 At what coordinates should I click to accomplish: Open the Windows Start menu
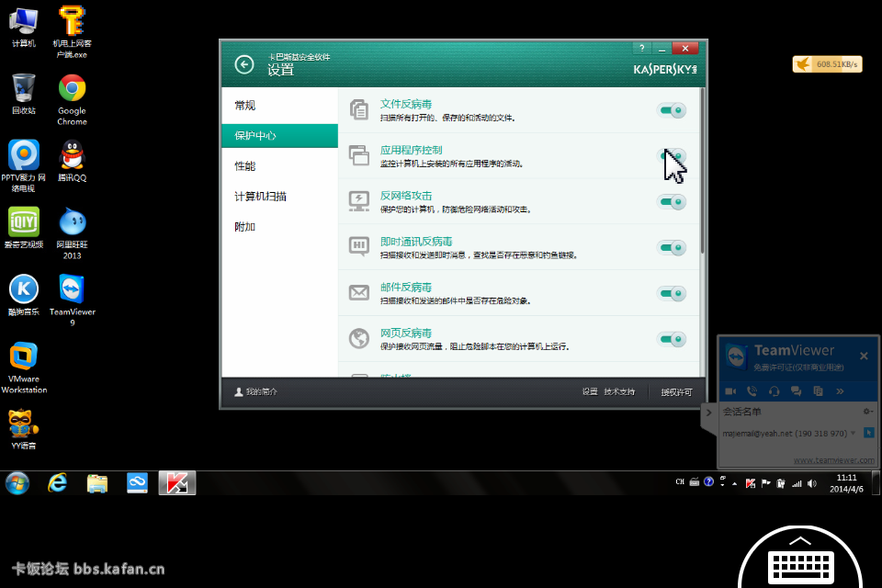17,482
